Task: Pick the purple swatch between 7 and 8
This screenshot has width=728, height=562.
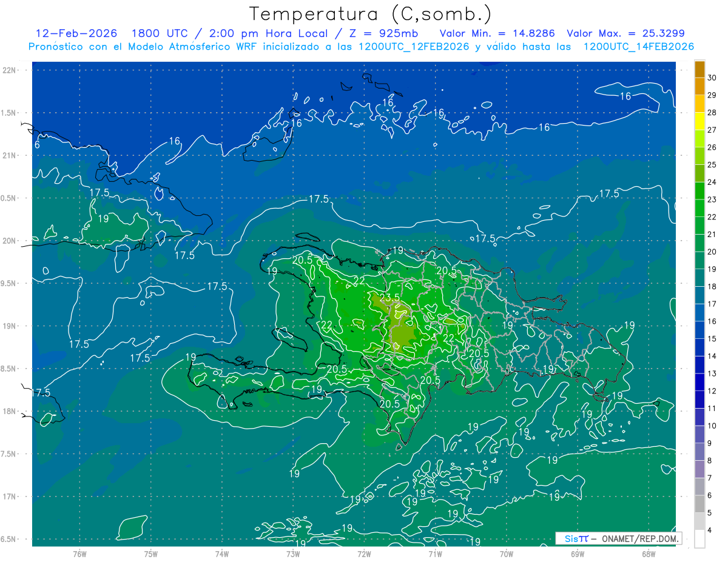Action: click(x=699, y=469)
